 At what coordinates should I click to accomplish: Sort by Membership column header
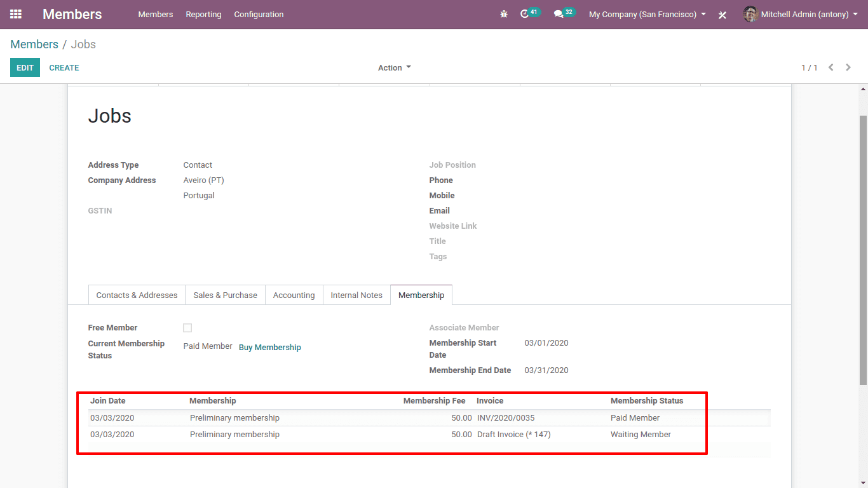coord(213,401)
